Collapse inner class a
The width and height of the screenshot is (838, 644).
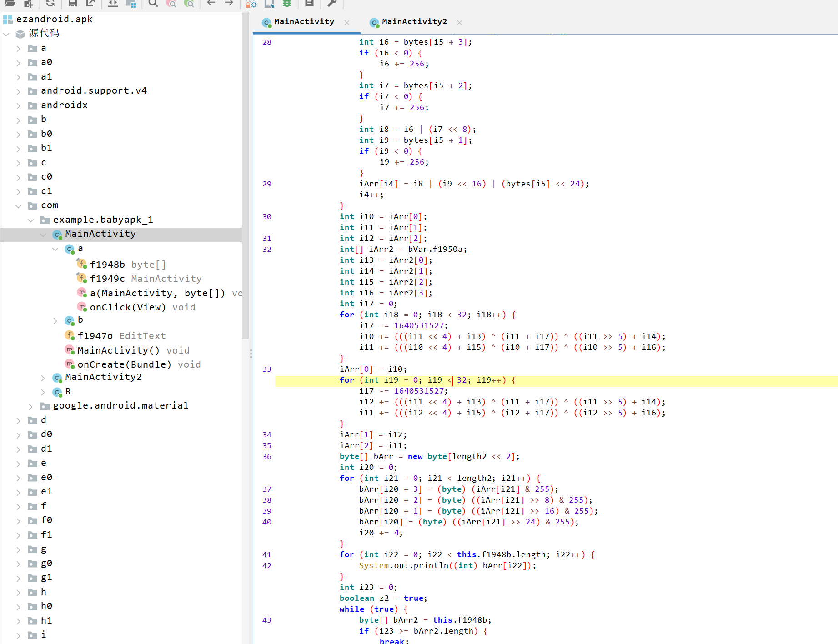pyautogui.click(x=55, y=249)
